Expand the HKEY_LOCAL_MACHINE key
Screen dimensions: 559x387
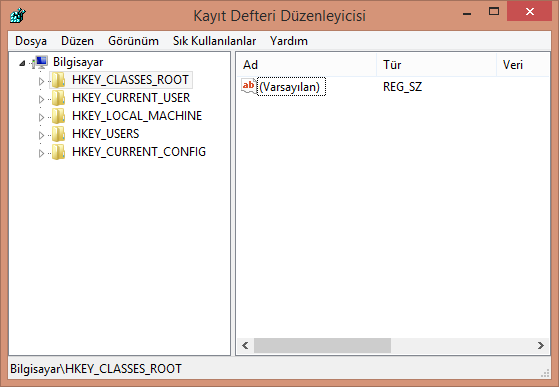[x=41, y=117]
